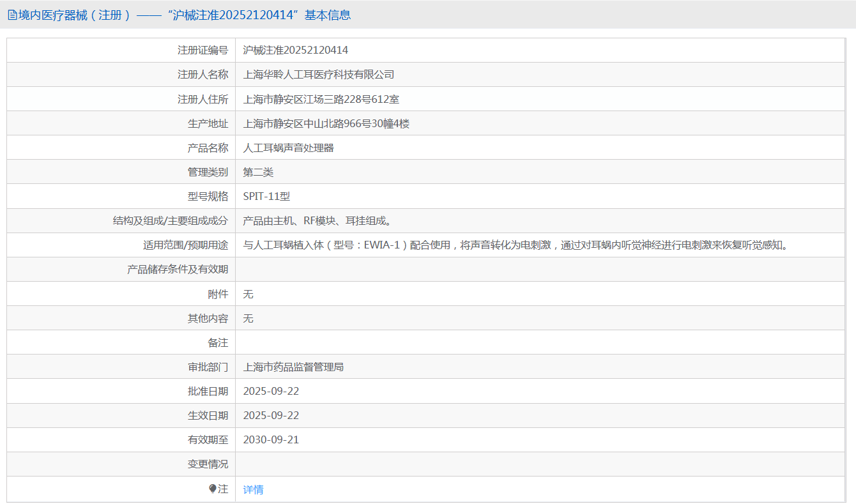The width and height of the screenshot is (856, 504).
Task: Click the address 上海市静安区中山北路966号30幢4楼
Action: coord(326,123)
